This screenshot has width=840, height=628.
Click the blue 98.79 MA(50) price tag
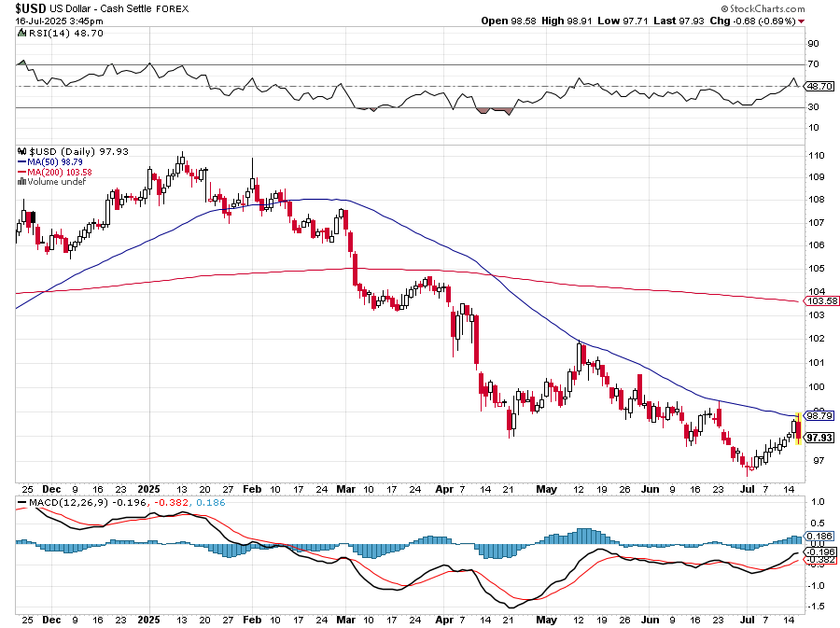point(818,415)
